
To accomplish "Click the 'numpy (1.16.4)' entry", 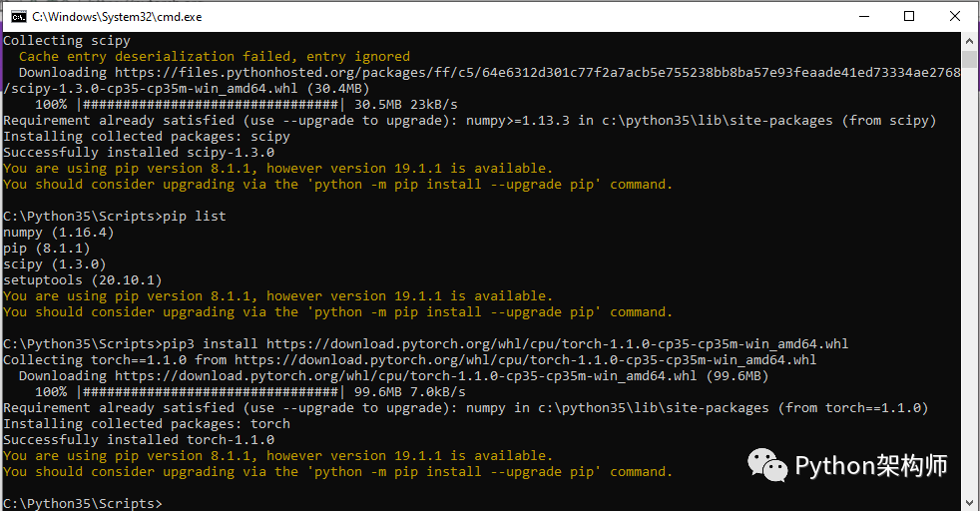I will pyautogui.click(x=59, y=233).
